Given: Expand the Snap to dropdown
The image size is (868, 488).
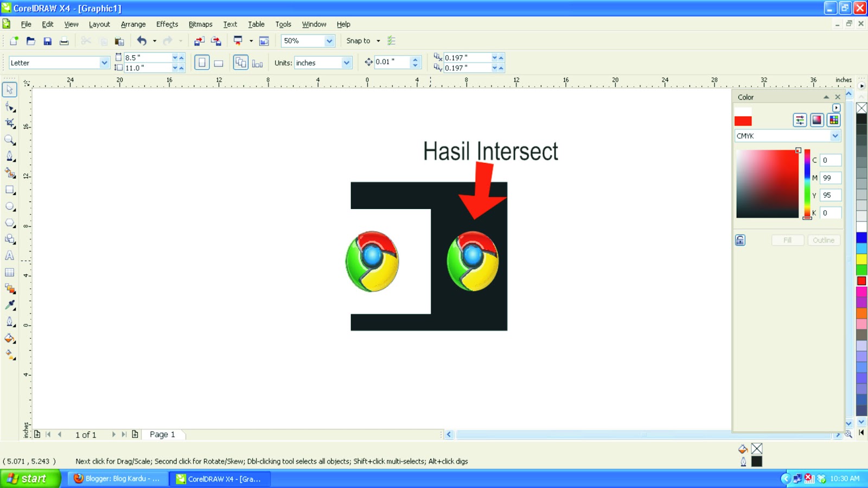Looking at the screenshot, I should click(378, 41).
